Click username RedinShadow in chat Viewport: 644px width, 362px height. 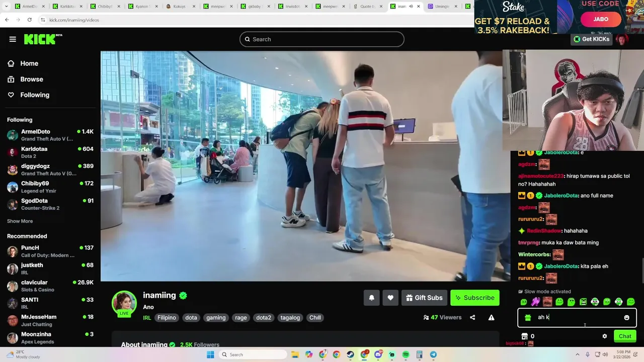pyautogui.click(x=544, y=231)
